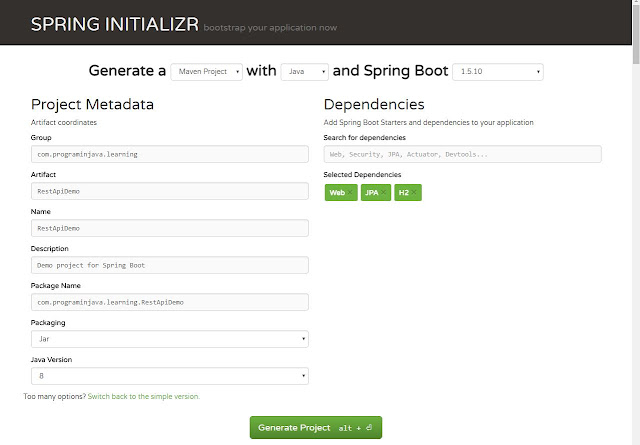The image size is (640, 445).
Task: Remove the JPA dependency using its X
Action: point(384,192)
